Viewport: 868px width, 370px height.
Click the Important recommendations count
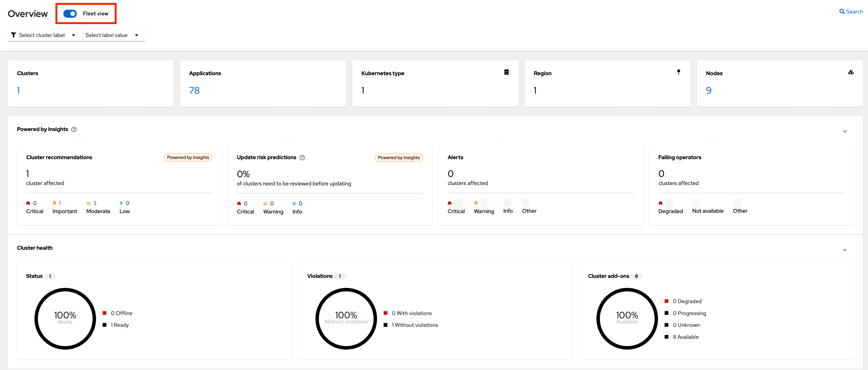60,203
